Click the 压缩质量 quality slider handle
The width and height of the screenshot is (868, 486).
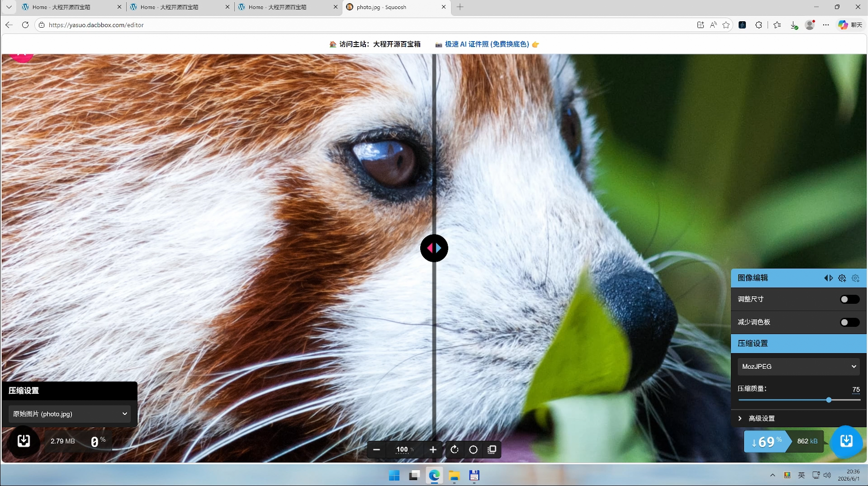point(829,400)
